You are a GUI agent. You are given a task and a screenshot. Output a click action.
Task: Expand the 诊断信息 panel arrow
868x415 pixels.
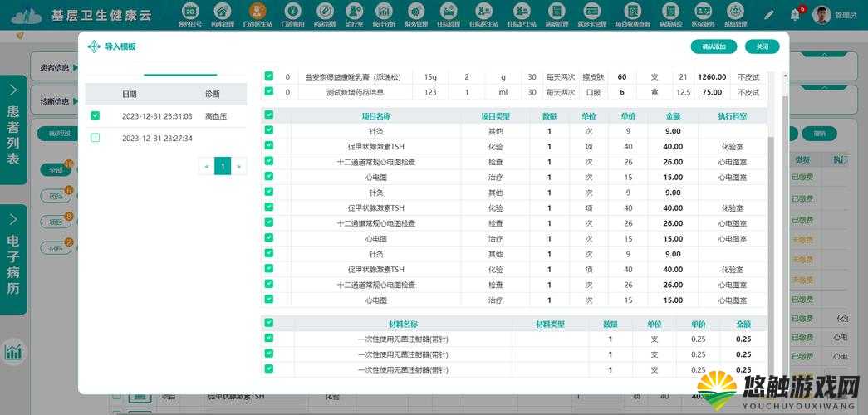pyautogui.click(x=76, y=101)
